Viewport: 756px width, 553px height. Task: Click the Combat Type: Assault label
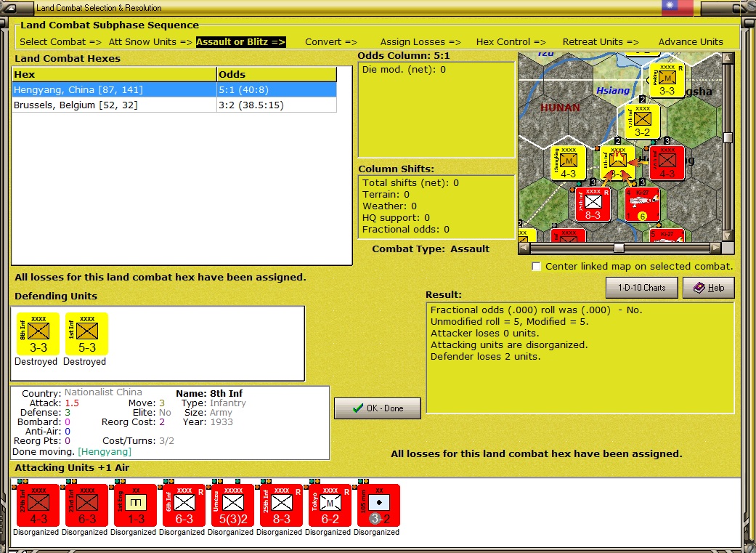[431, 249]
